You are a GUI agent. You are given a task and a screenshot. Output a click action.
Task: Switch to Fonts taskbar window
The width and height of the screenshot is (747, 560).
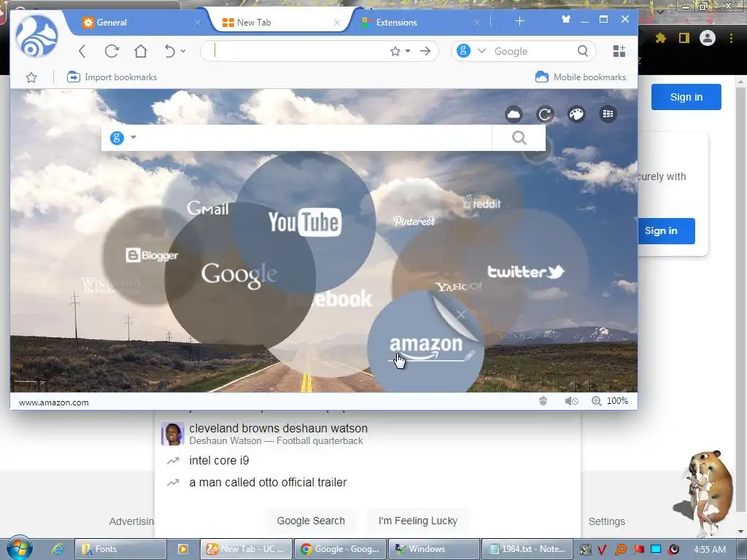click(x=120, y=549)
